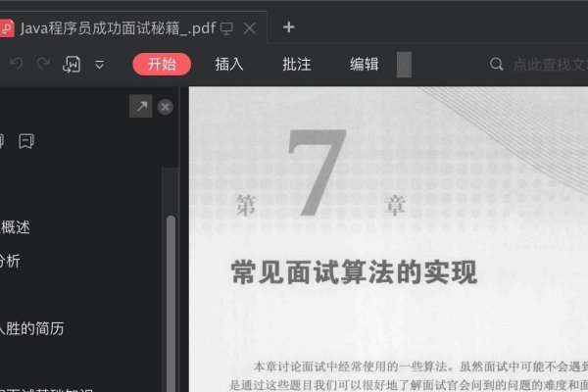Click the sidebar vertical scrollbar thumb

tap(171, 304)
